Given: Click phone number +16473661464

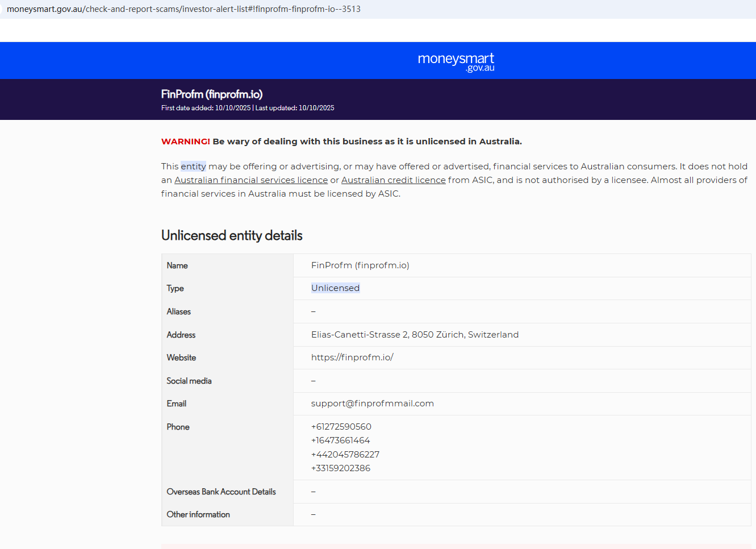Looking at the screenshot, I should [x=341, y=440].
